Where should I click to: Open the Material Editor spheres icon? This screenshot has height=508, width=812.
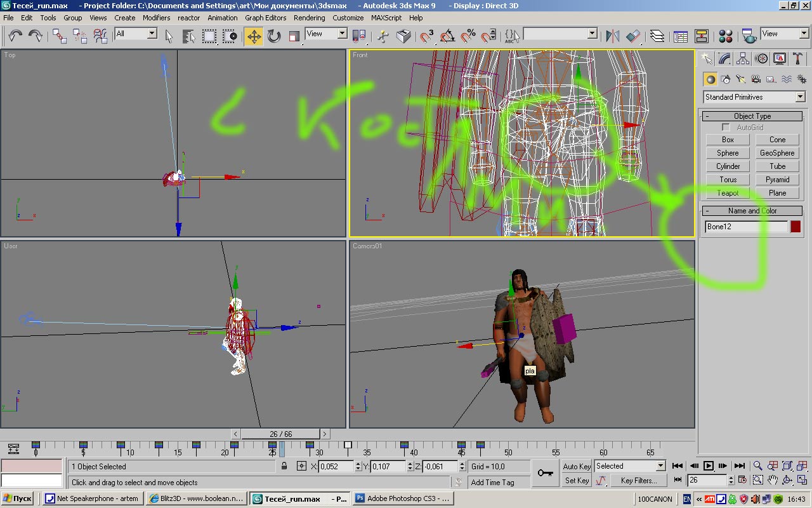726,36
